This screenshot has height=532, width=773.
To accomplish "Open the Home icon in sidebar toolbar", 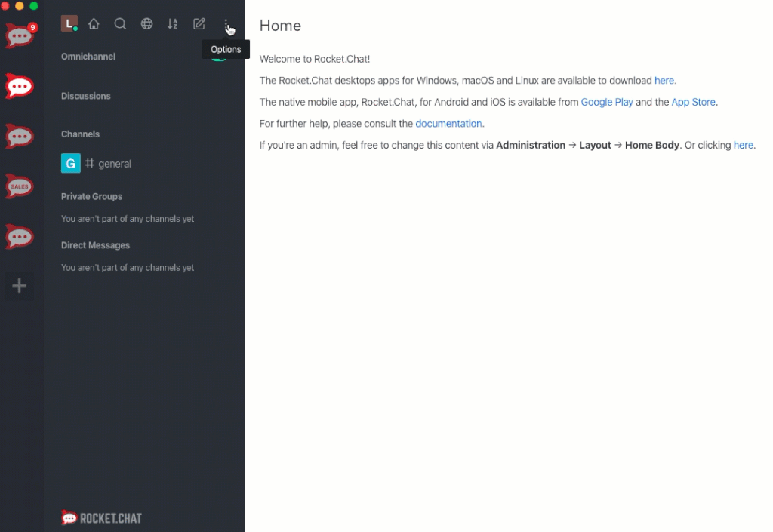I will click(x=94, y=23).
